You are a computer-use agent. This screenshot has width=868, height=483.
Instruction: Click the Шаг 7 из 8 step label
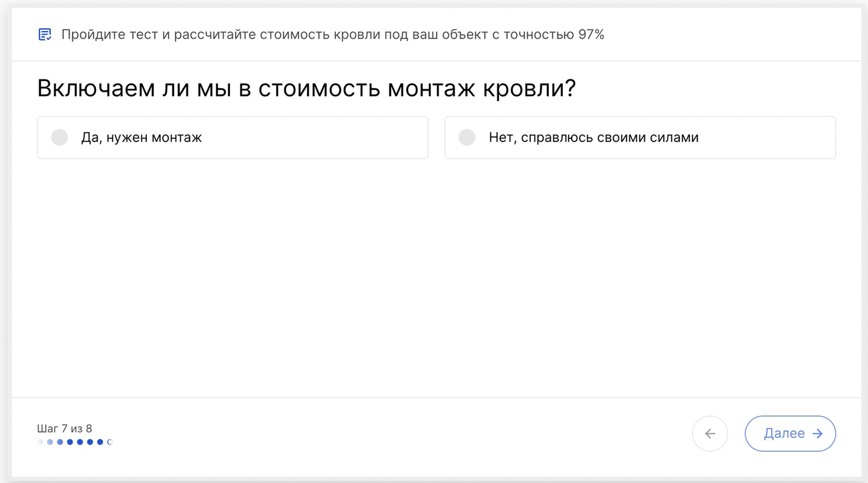(64, 428)
